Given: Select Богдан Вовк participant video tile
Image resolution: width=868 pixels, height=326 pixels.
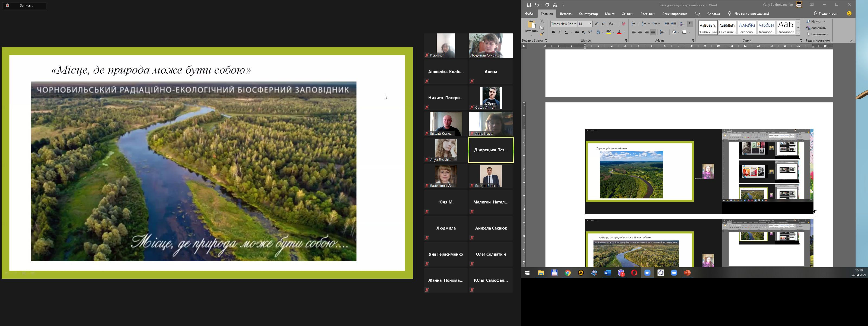Looking at the screenshot, I should [491, 176].
